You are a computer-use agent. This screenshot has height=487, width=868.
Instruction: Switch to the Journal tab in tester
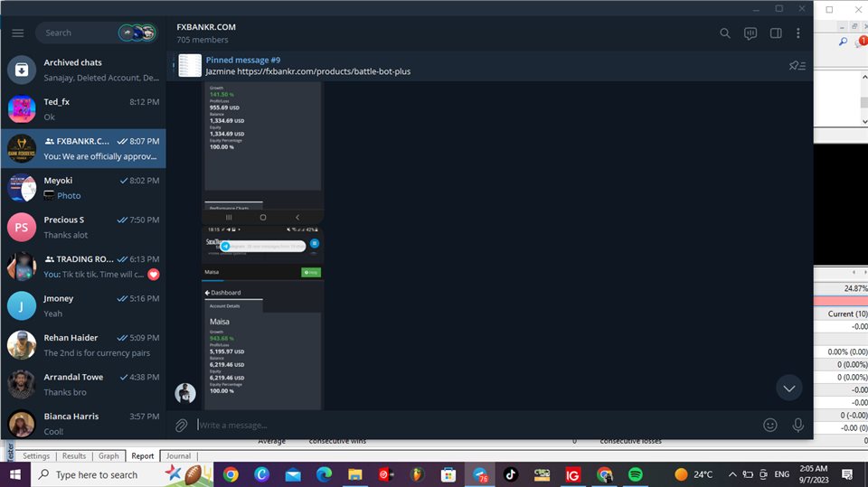(178, 455)
